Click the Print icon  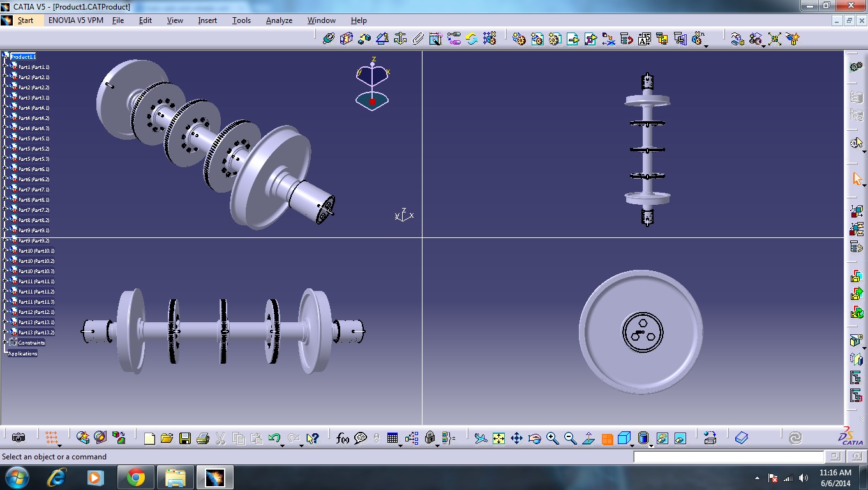(203, 438)
